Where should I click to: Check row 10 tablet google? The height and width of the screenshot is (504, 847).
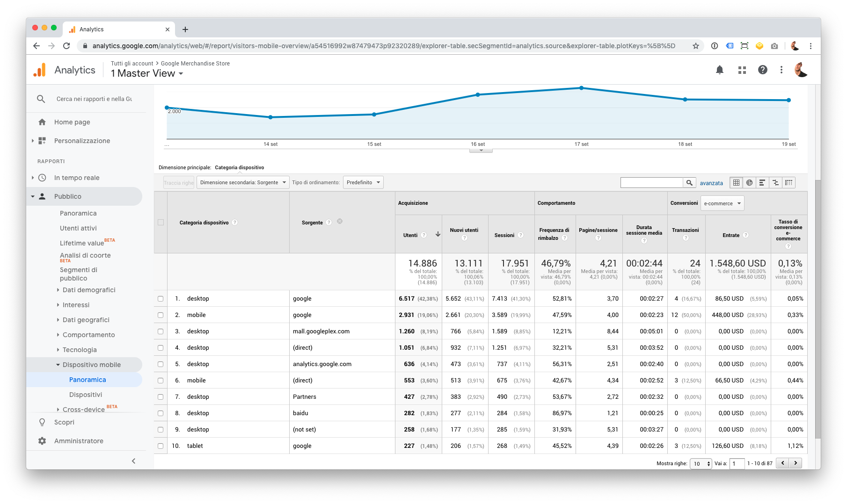click(161, 446)
